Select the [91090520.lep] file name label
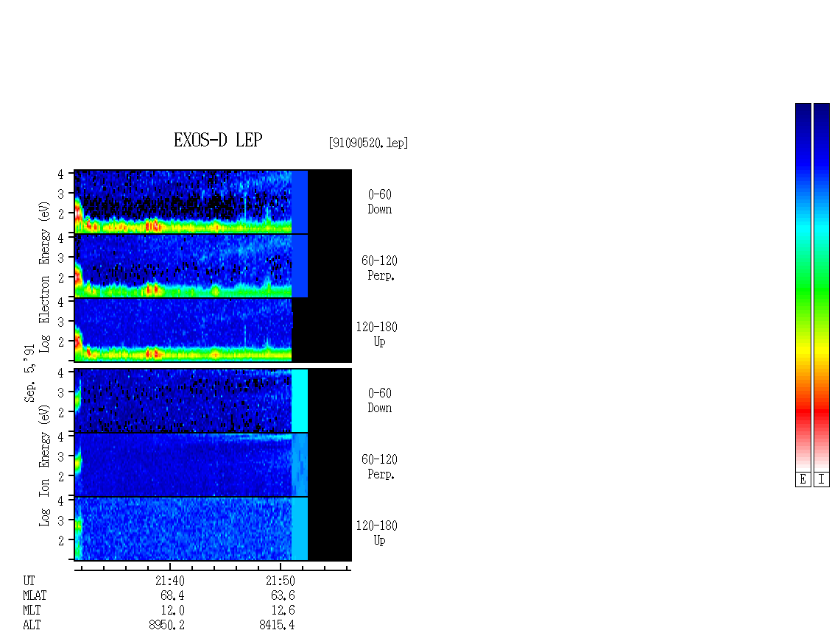Image resolution: width=832 pixels, height=644 pixels. pos(368,143)
